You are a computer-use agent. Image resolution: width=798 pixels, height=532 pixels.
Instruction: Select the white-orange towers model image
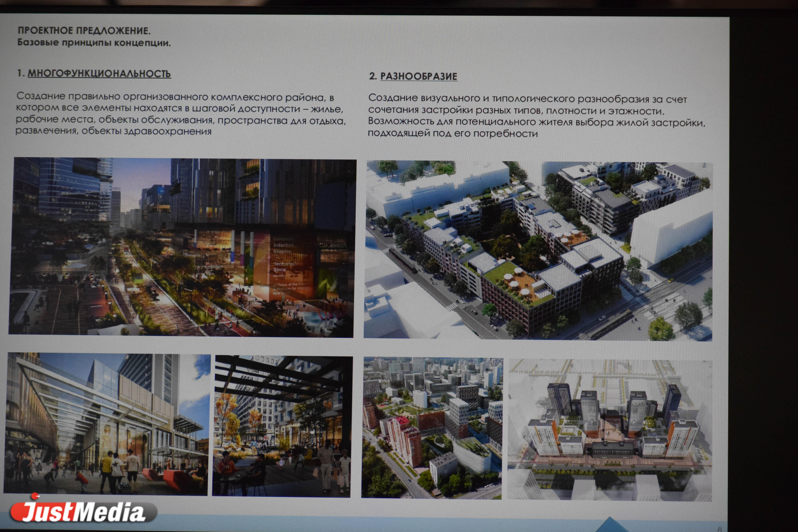[x=610, y=430]
